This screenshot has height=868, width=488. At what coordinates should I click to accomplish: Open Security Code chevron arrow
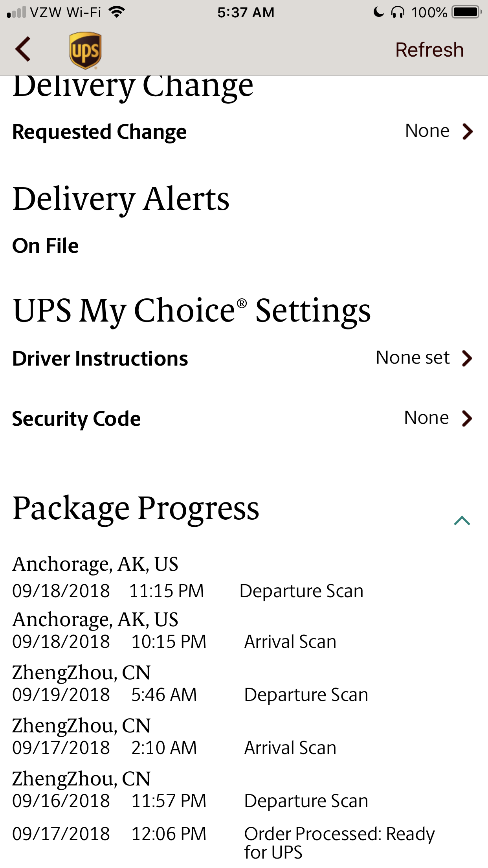click(x=467, y=418)
